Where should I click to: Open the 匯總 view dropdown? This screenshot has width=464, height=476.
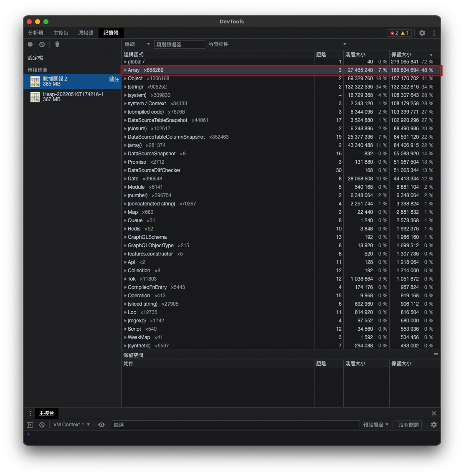pyautogui.click(x=137, y=44)
